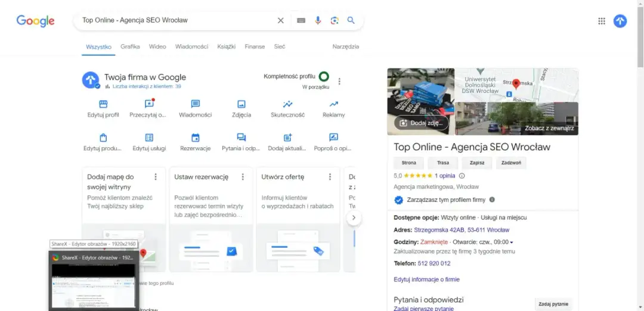Click info icon beside 1 opinia
Viewport: 644px width, 311px height.
pyautogui.click(x=462, y=176)
